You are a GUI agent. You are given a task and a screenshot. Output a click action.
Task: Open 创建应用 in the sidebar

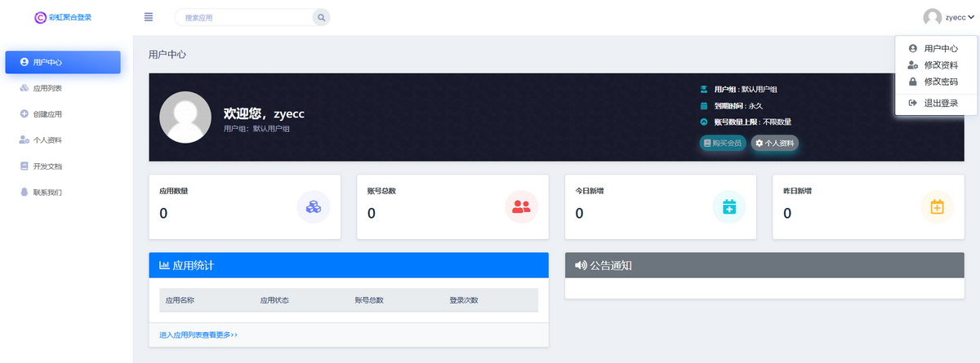point(47,114)
